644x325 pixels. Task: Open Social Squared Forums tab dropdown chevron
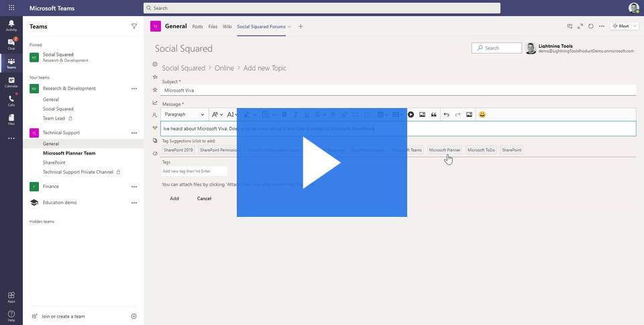coord(289,27)
